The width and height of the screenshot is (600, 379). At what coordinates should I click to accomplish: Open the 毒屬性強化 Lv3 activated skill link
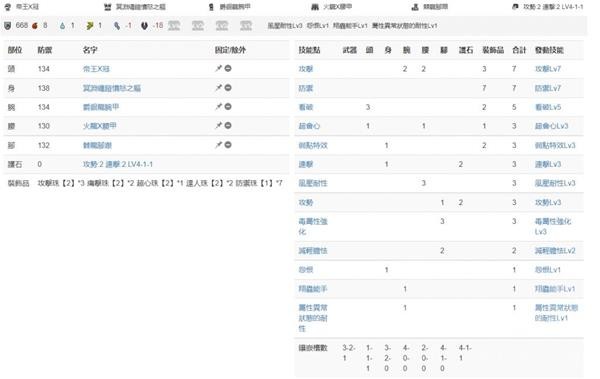pos(553,226)
